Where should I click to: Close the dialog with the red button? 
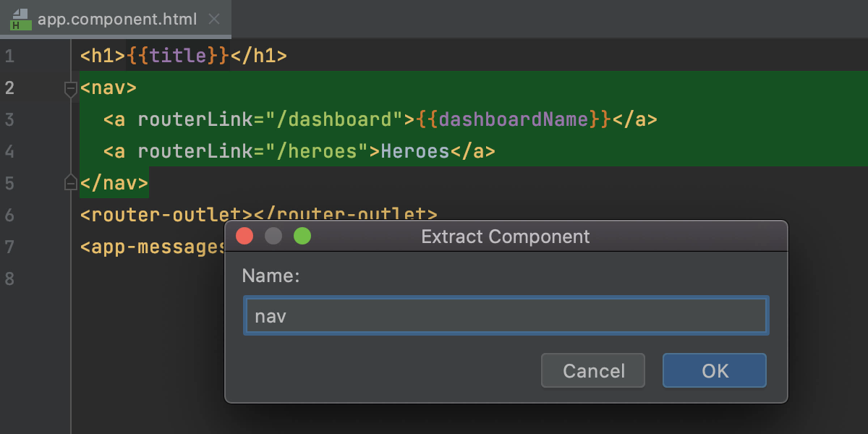244,236
